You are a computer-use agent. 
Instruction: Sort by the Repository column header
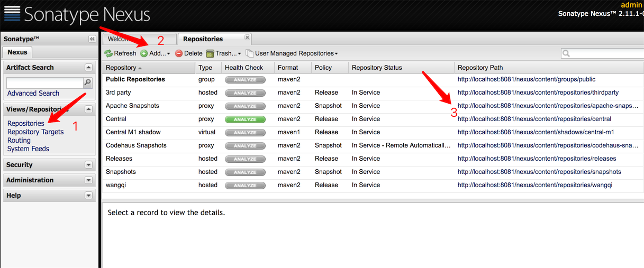click(149, 68)
